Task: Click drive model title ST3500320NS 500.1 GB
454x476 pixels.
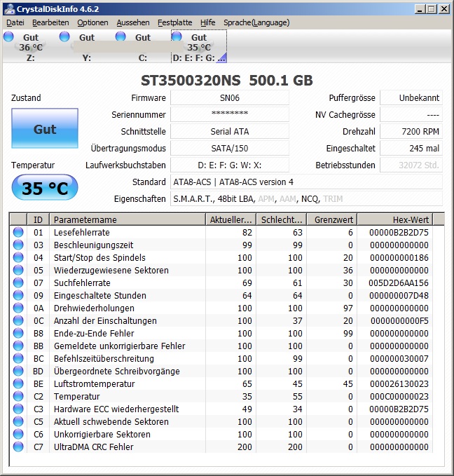Action: tap(227, 80)
